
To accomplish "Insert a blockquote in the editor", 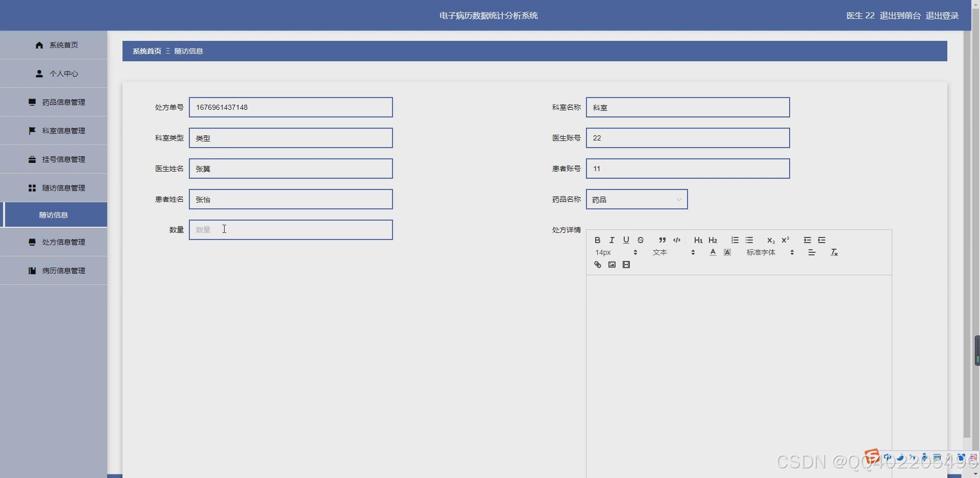I will [662, 240].
